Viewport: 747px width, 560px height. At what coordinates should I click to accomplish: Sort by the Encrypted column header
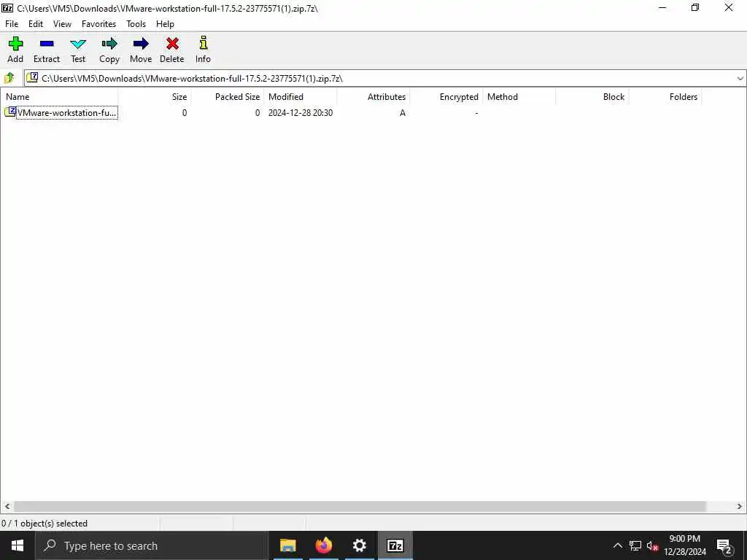pyautogui.click(x=446, y=97)
